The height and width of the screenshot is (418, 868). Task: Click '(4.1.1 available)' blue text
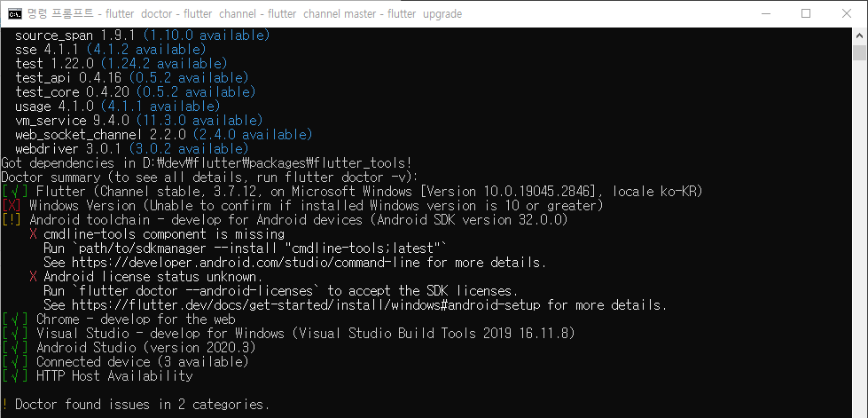click(160, 106)
